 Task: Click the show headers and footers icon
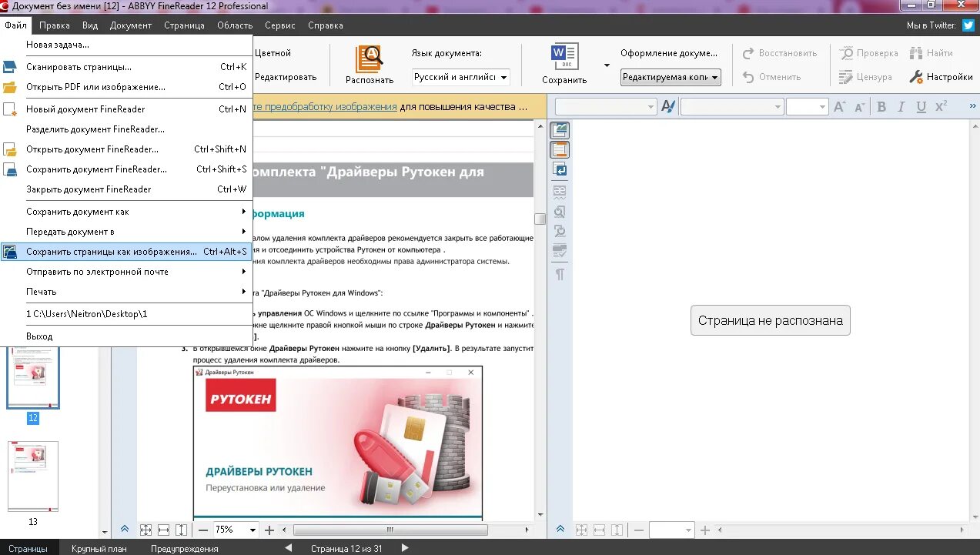[x=560, y=150]
